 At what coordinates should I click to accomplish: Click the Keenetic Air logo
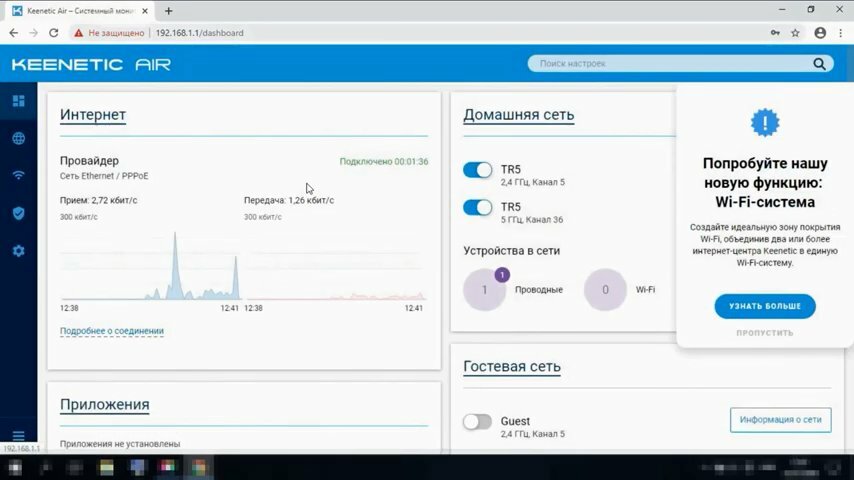coord(91,64)
